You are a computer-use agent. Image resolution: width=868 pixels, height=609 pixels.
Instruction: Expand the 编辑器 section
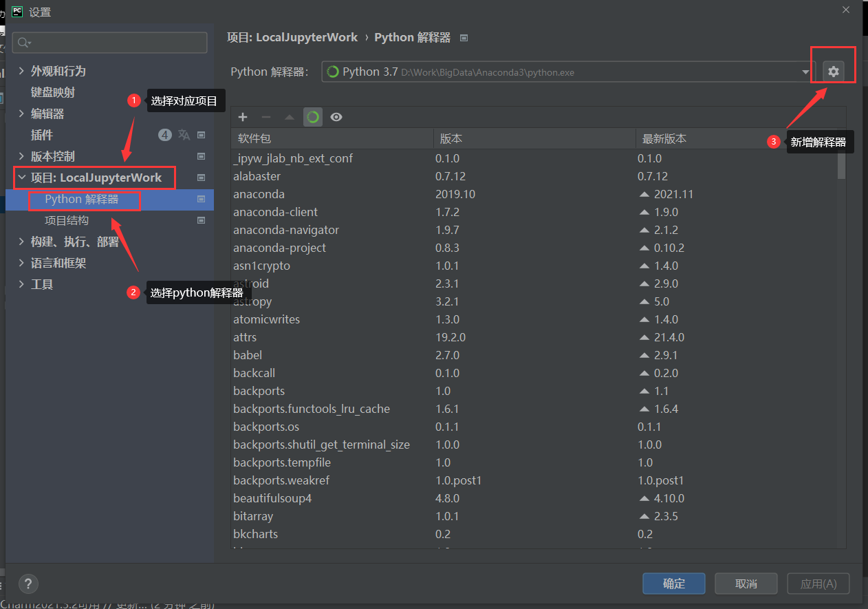pyautogui.click(x=21, y=114)
